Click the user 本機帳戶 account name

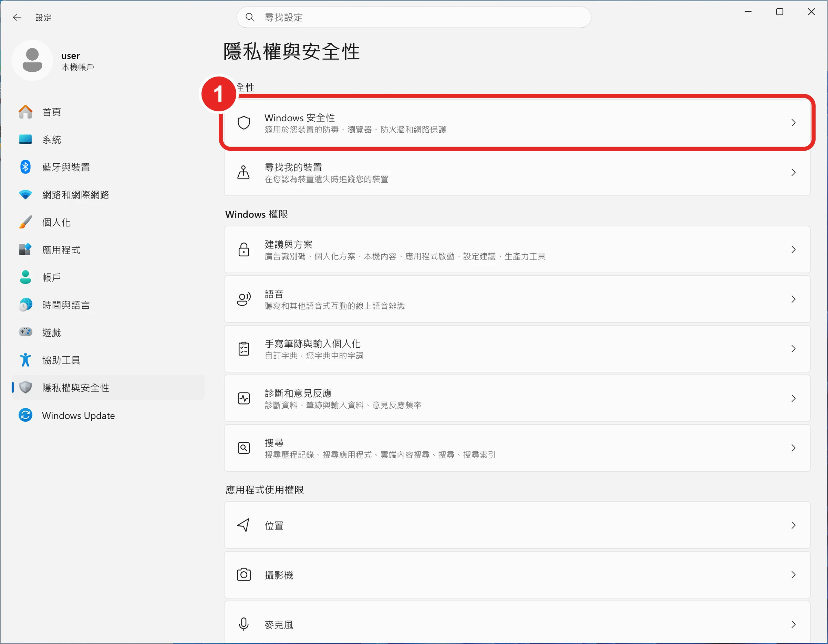tap(78, 61)
